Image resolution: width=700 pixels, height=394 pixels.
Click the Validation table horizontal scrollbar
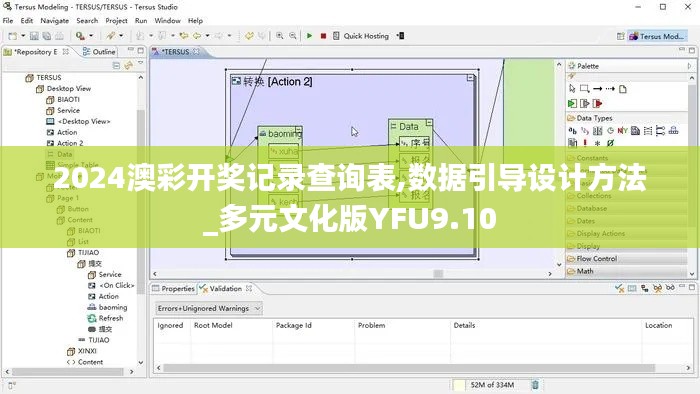pyautogui.click(x=408, y=368)
